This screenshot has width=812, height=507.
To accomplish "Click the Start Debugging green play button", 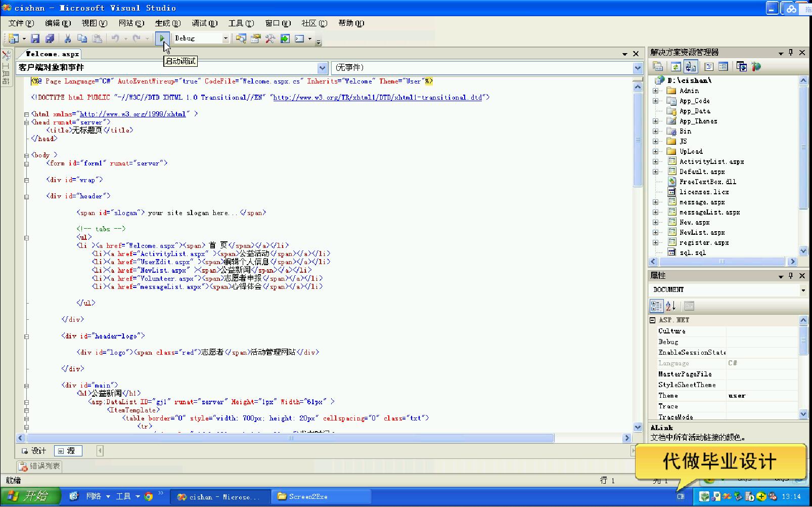I will (x=162, y=38).
